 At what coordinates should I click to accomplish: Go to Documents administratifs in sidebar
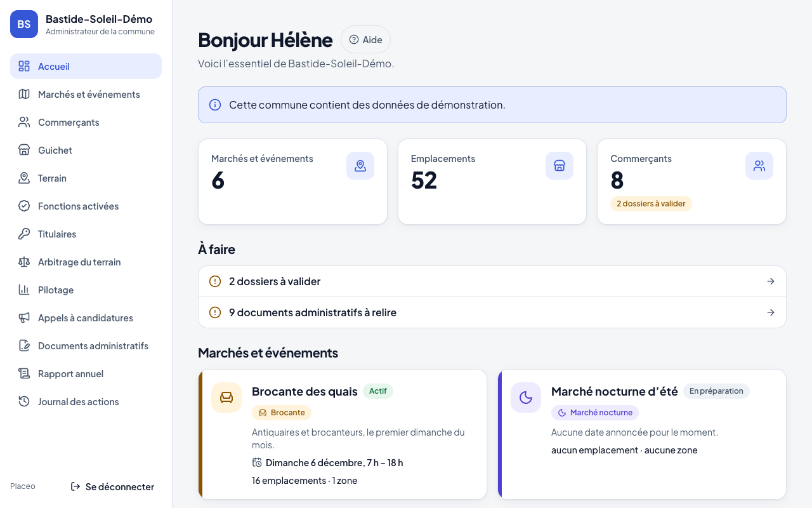pos(86,345)
